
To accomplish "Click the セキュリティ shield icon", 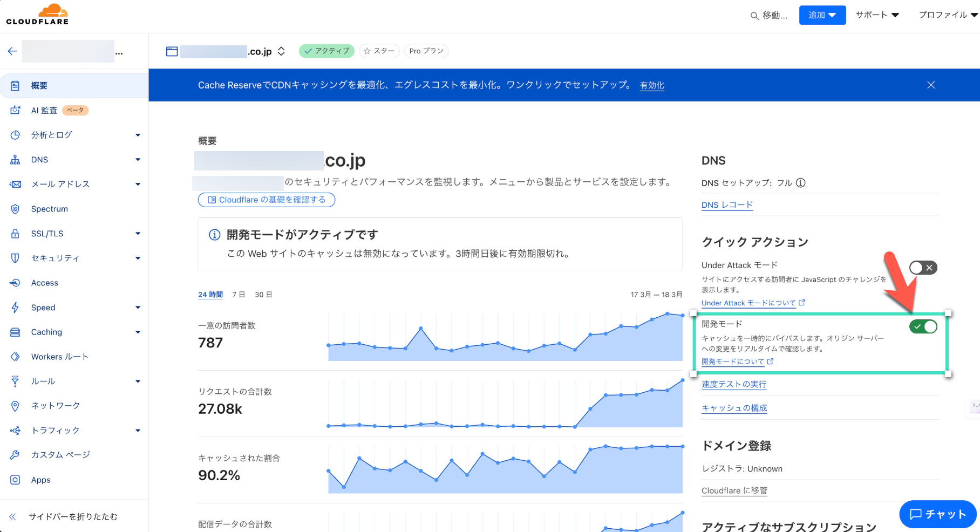I will point(15,258).
